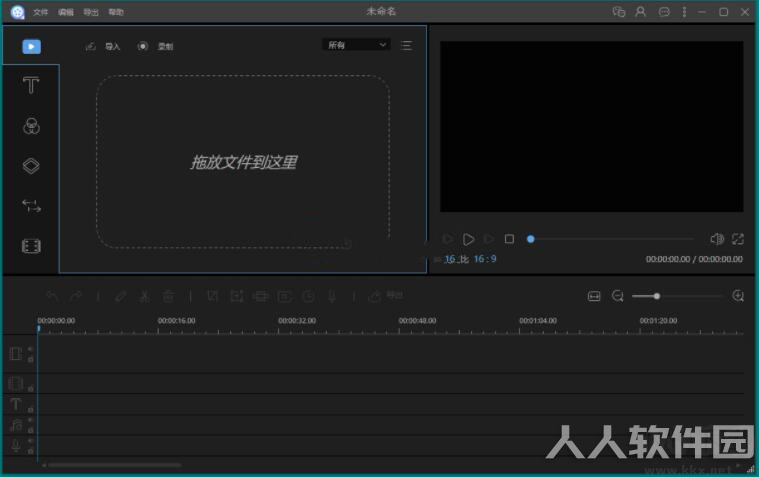Image resolution: width=759 pixels, height=477 pixels.
Task: Click the Delete trash icon in toolbar
Action: click(168, 296)
